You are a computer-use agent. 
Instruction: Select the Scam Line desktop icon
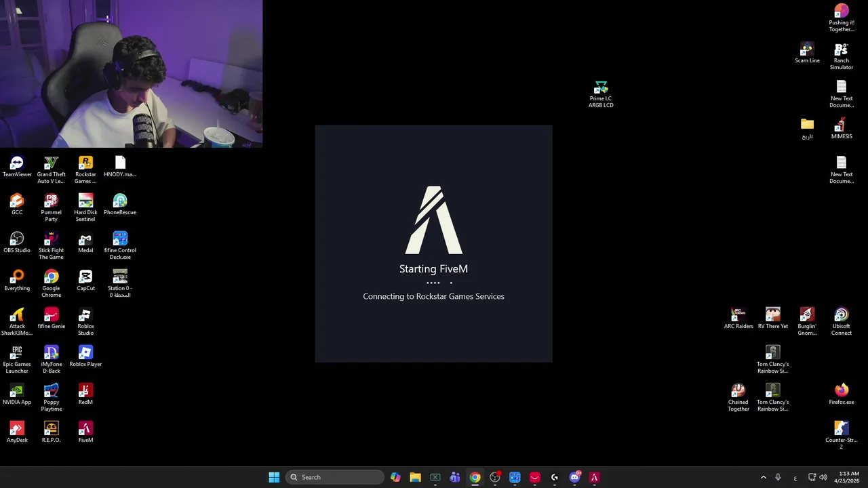coord(807,54)
